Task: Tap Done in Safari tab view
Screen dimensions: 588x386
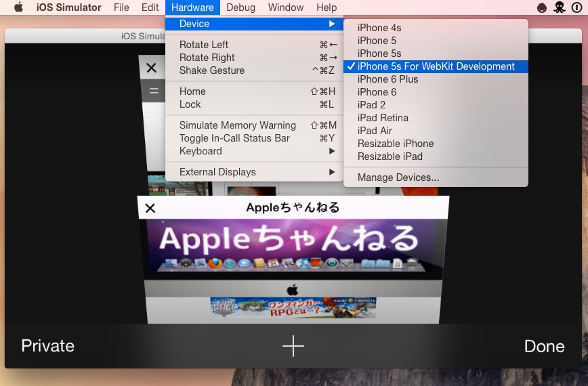Action: (x=544, y=346)
